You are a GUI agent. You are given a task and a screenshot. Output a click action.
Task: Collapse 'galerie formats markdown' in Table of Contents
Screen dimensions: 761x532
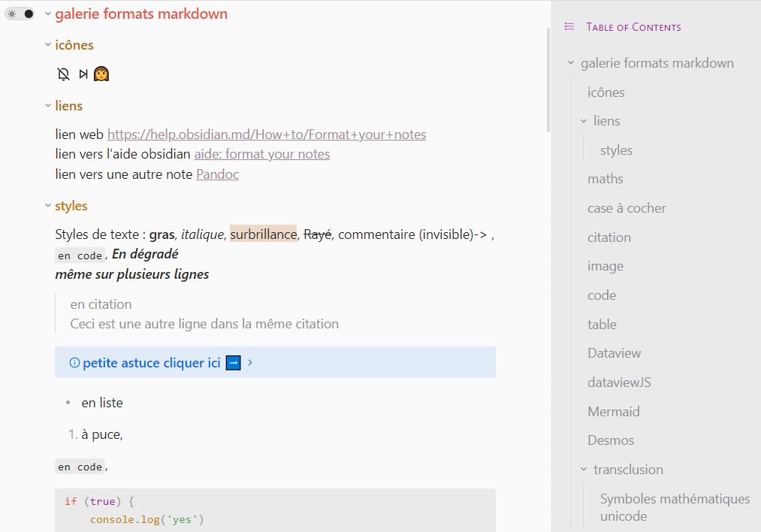click(571, 62)
